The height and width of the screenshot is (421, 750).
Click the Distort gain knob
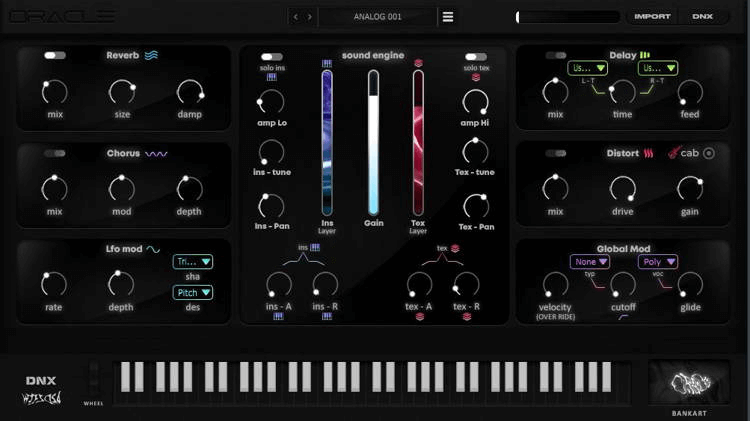pyautogui.click(x=690, y=189)
